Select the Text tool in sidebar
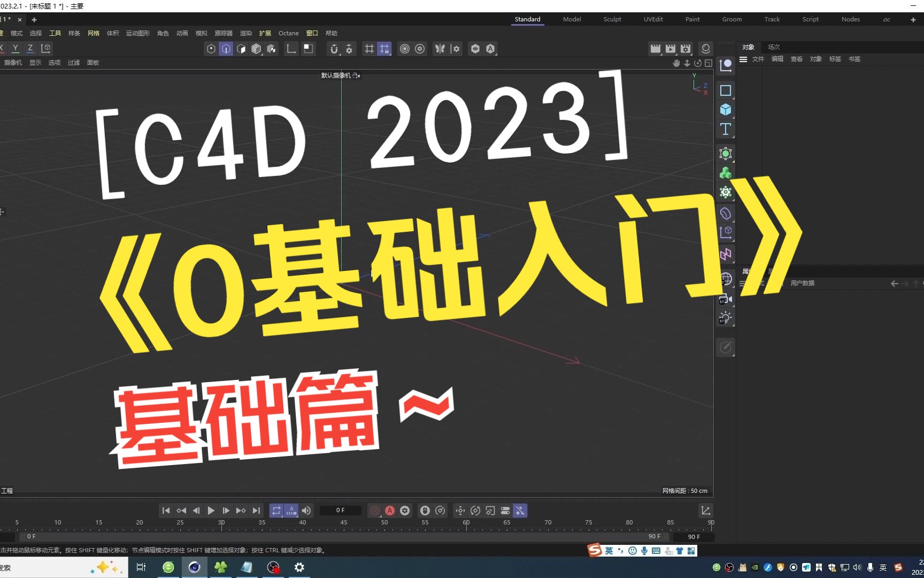The image size is (924, 578). (x=726, y=128)
